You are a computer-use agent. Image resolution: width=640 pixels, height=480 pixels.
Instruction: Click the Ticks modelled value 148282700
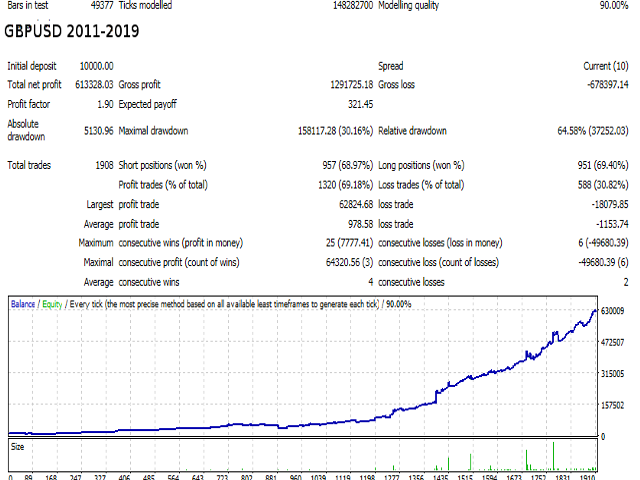(x=353, y=5)
